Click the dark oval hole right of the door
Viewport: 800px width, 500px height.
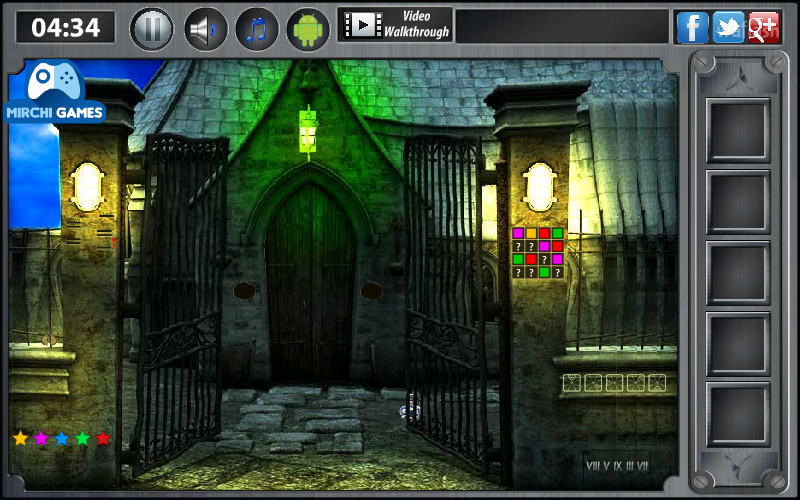point(371,291)
